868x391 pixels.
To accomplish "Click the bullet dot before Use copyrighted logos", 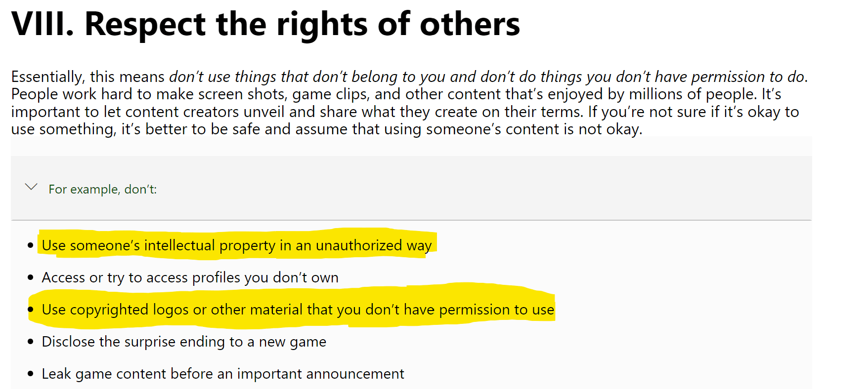I will coord(31,310).
